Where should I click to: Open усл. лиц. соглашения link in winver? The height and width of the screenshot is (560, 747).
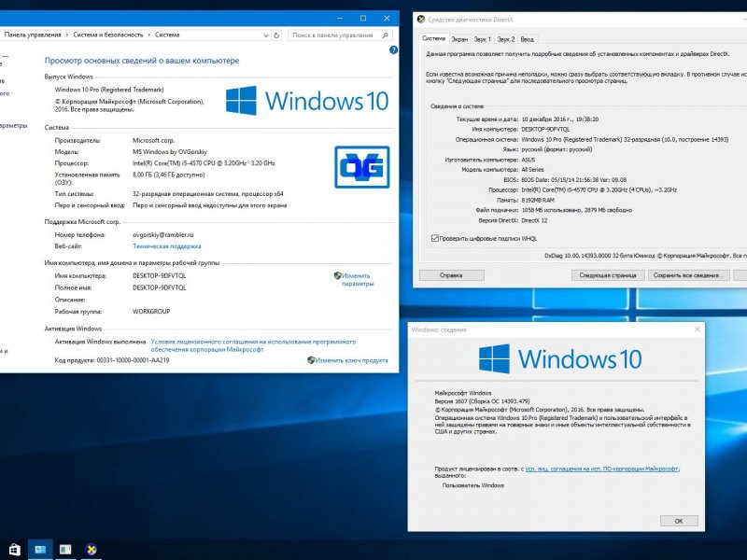[601, 469]
